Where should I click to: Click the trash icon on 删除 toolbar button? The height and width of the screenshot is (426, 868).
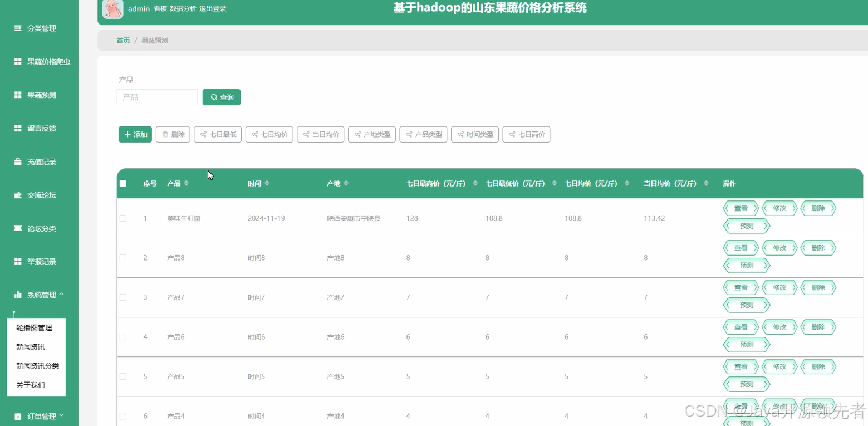click(x=165, y=134)
